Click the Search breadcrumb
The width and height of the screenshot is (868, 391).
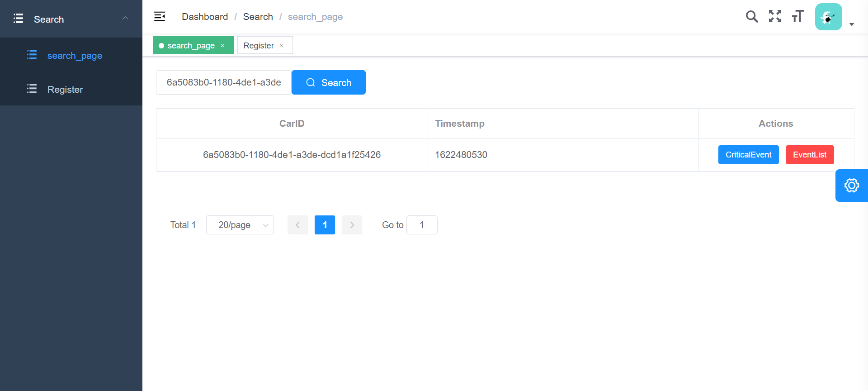(258, 17)
